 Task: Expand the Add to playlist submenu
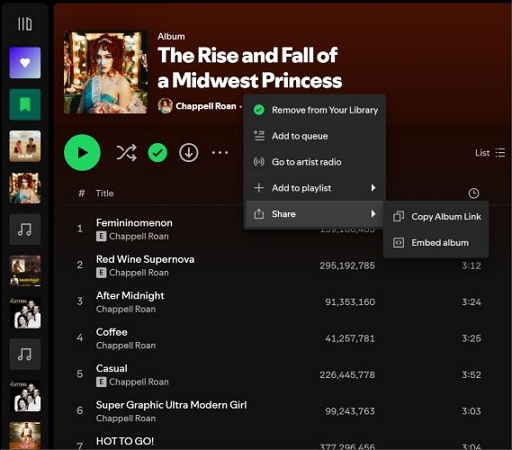[315, 188]
